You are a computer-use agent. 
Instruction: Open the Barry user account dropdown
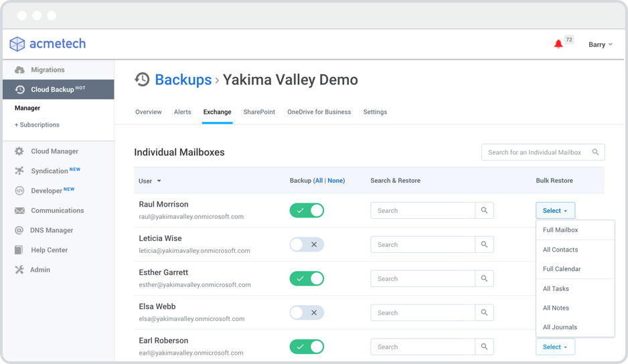[x=600, y=45]
